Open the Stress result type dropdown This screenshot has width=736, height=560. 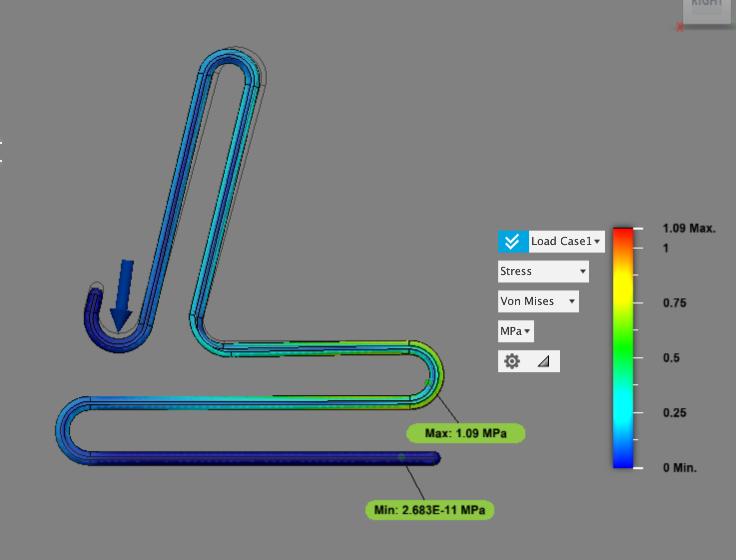544,272
